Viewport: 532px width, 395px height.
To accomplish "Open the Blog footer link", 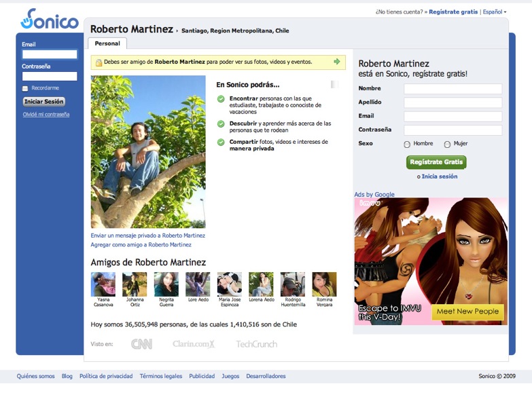I will [67, 376].
